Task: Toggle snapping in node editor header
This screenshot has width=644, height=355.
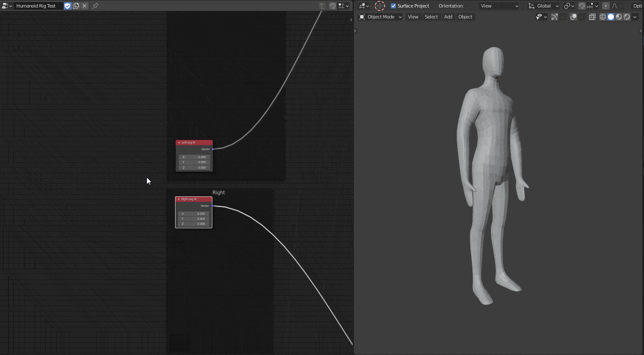Action: tap(332, 6)
